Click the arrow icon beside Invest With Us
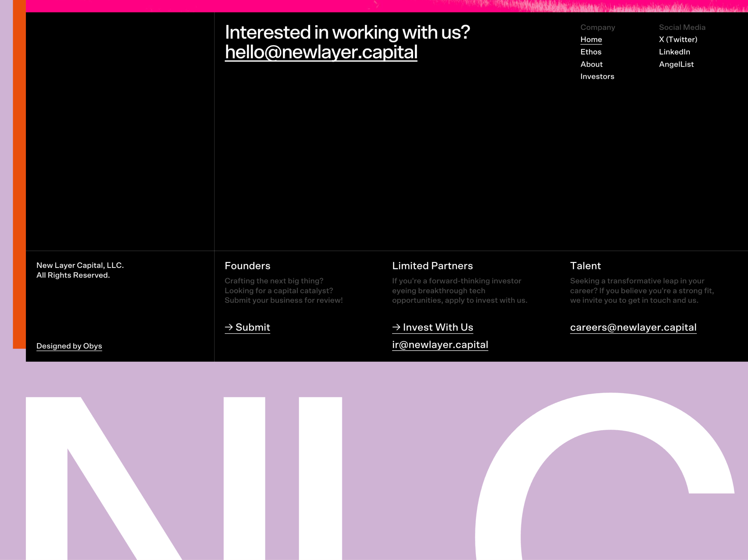The width and height of the screenshot is (748, 560). click(396, 327)
